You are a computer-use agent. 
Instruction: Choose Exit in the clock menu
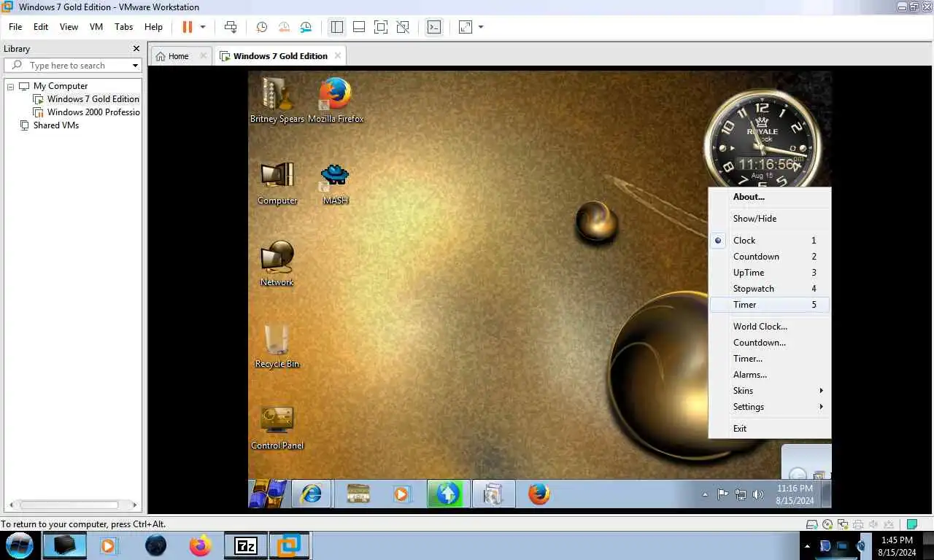[x=770, y=429]
